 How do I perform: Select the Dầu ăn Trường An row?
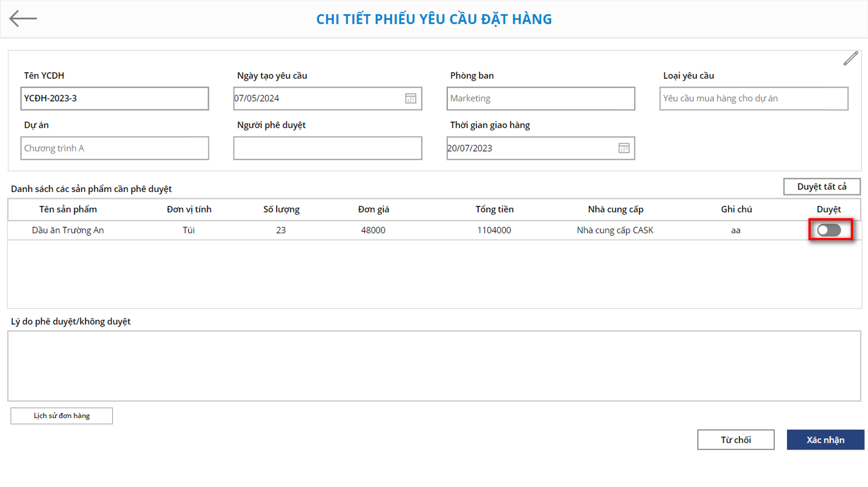pos(68,230)
